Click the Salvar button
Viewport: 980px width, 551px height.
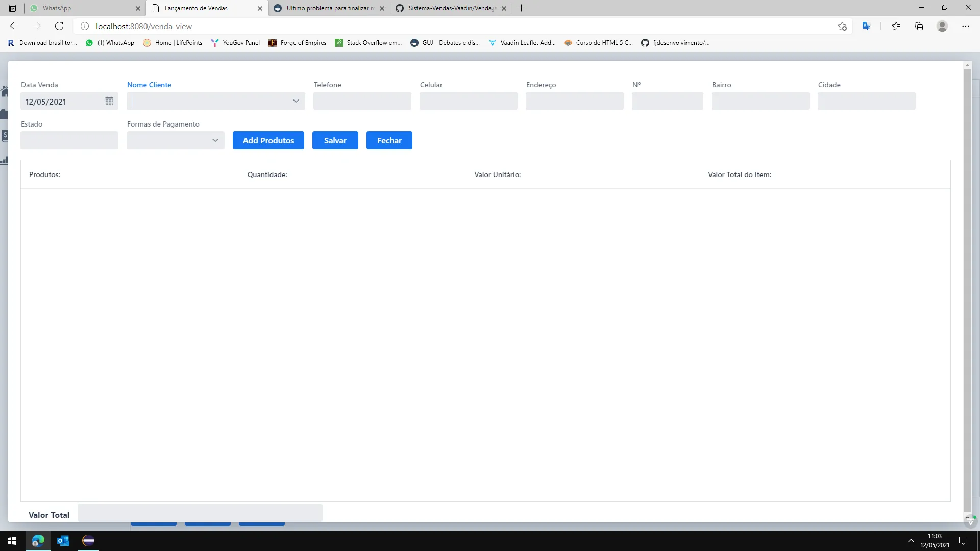[335, 140]
